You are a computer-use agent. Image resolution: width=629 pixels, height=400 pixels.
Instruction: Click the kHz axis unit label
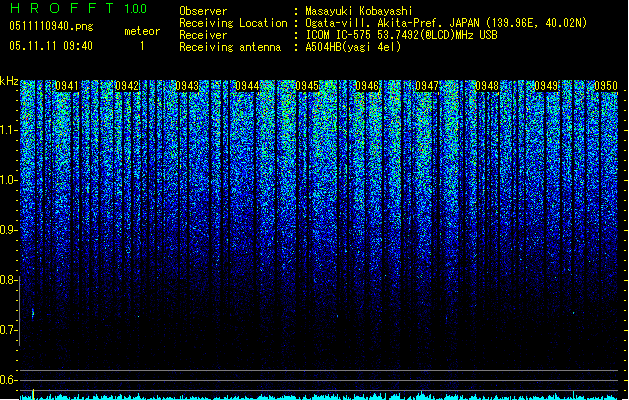(9, 81)
